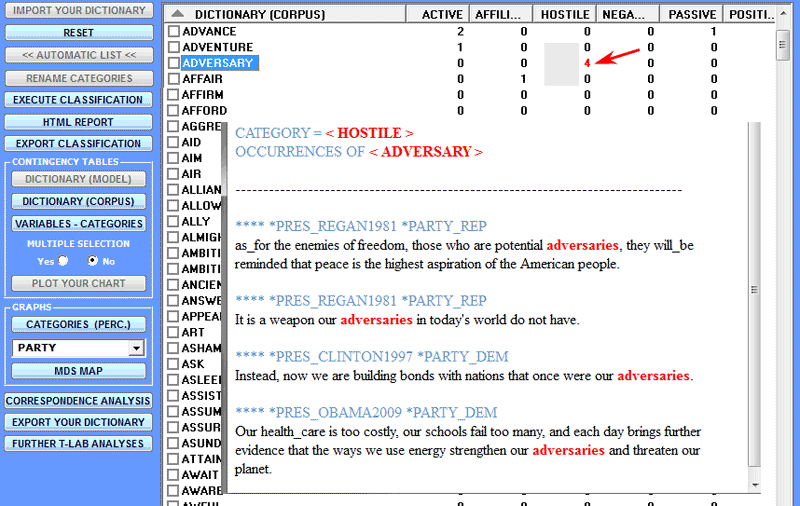Screen dimensions: 800x506
Task: Sort by AFFILI... column header
Action: pos(501,14)
